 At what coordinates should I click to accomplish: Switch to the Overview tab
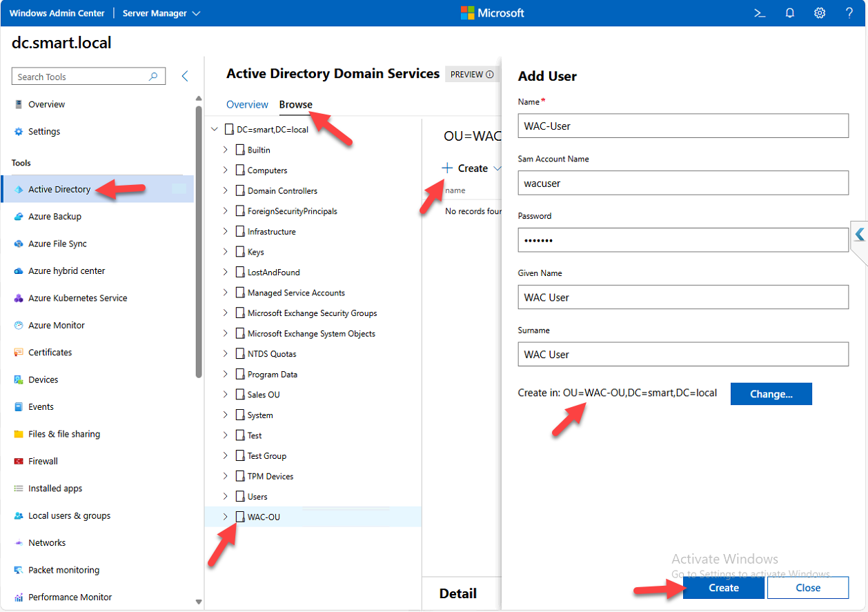[x=247, y=104]
